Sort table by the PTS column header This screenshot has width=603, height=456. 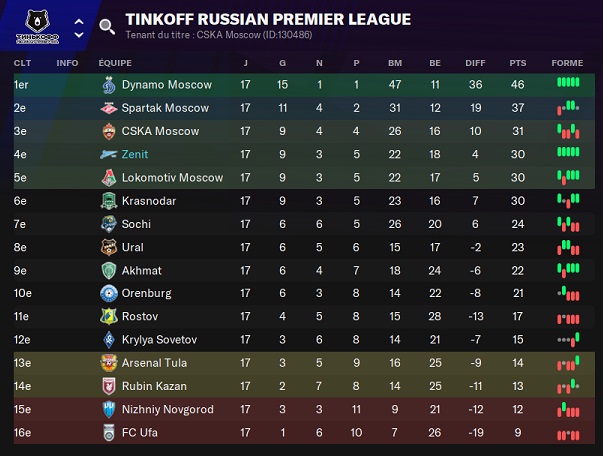pos(517,63)
